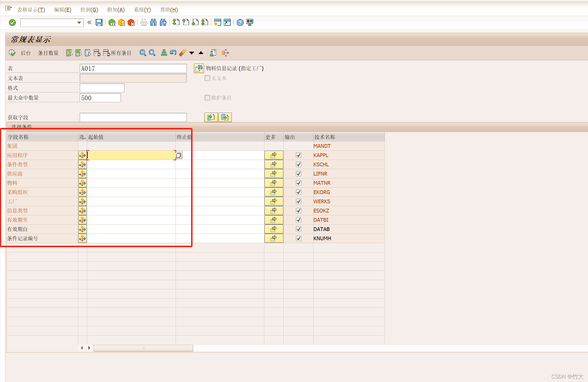The height and width of the screenshot is (382, 588).
Task: Click the table lookup icon beside A017
Action: (x=199, y=68)
